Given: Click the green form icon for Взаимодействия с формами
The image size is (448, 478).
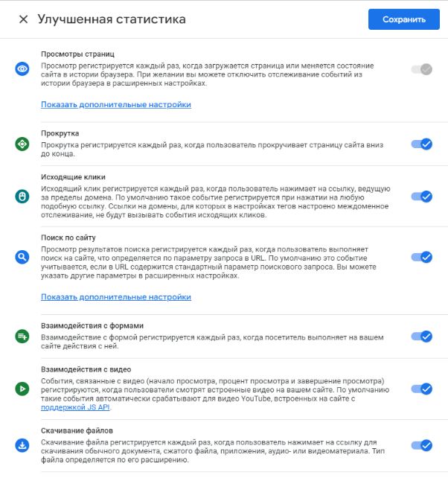Looking at the screenshot, I should click(x=22, y=337).
